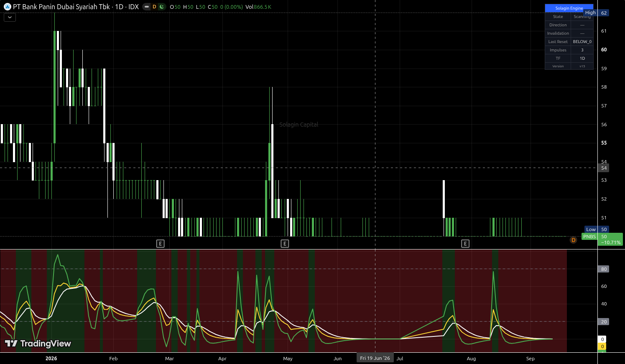Click the High 62 price label

pos(596,13)
